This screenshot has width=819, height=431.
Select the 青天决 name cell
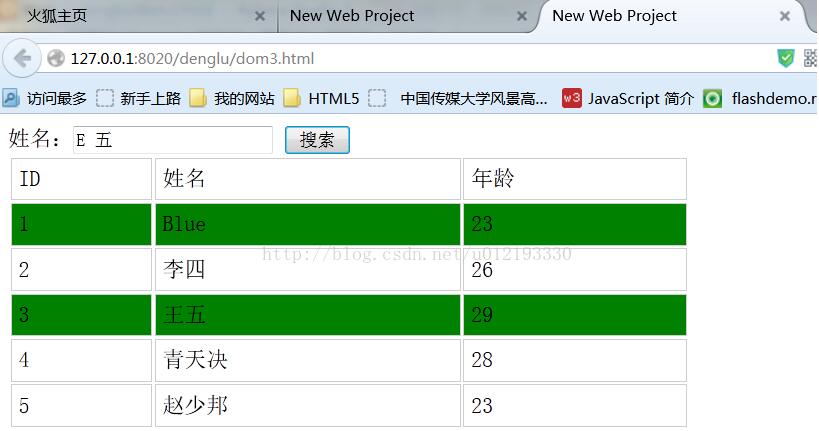pyautogui.click(x=308, y=360)
